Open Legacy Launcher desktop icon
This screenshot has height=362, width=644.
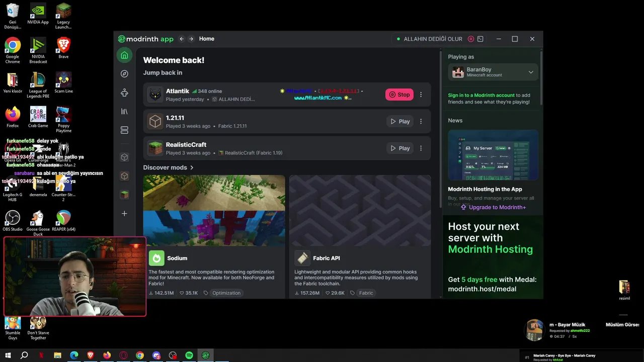click(x=63, y=17)
